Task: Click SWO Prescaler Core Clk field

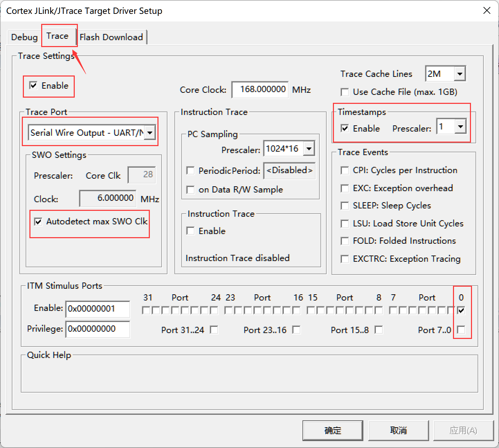Action: pos(142,175)
